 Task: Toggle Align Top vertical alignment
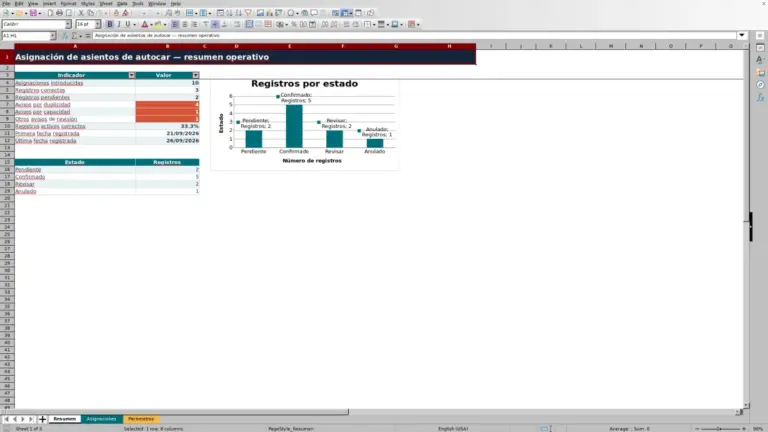pos(206,24)
